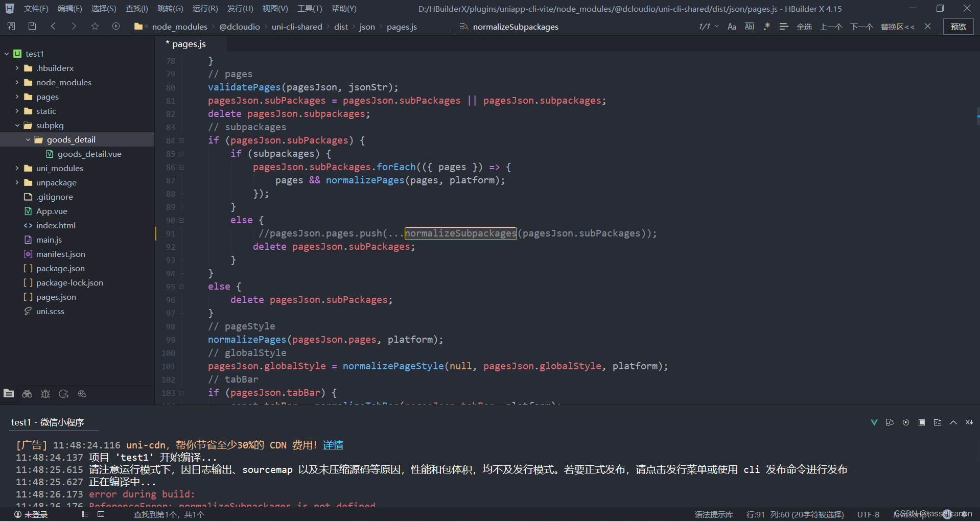
Task: Toggle code fold marker on line 84
Action: [181, 140]
